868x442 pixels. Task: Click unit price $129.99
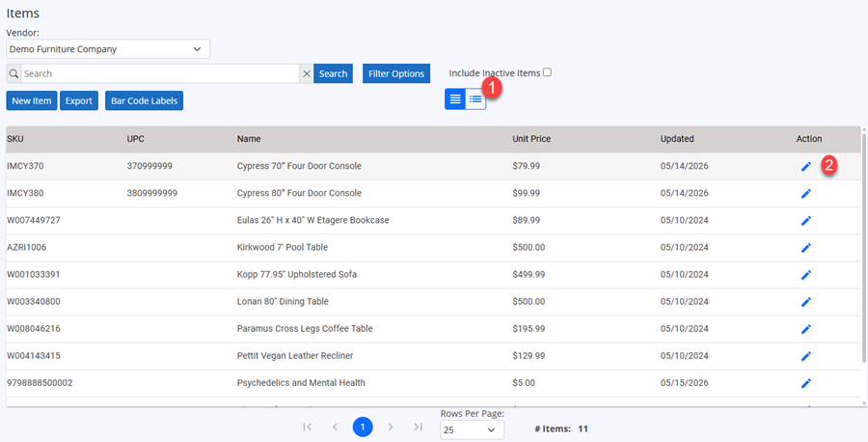click(529, 356)
